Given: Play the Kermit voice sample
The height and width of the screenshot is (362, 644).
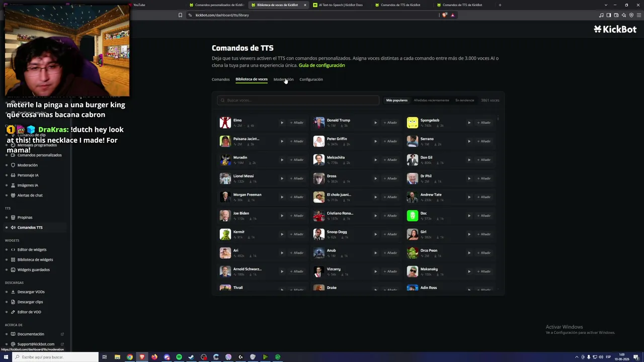Looking at the screenshot, I should point(282,234).
